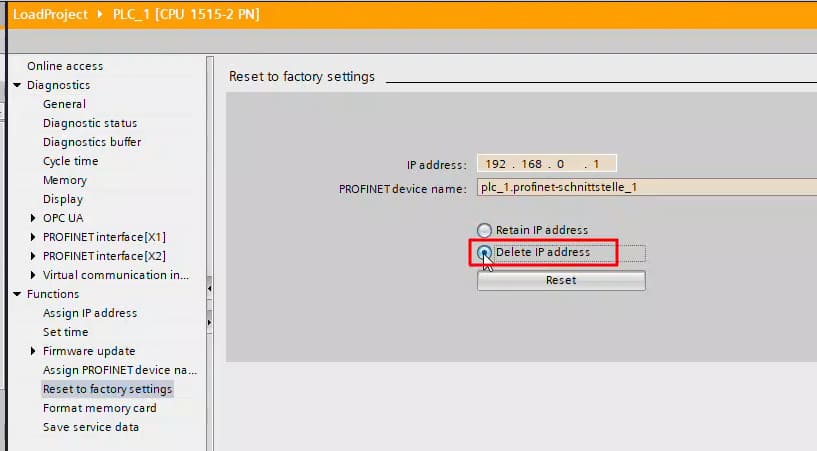817x451 pixels.
Task: Expand PROFINET interface[X2] node
Action: pos(33,256)
